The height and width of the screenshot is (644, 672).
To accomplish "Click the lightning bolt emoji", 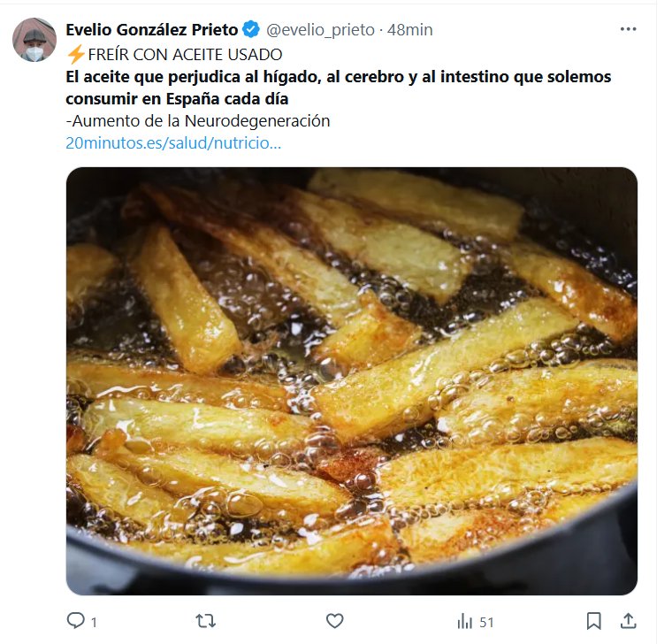I will point(76,55).
